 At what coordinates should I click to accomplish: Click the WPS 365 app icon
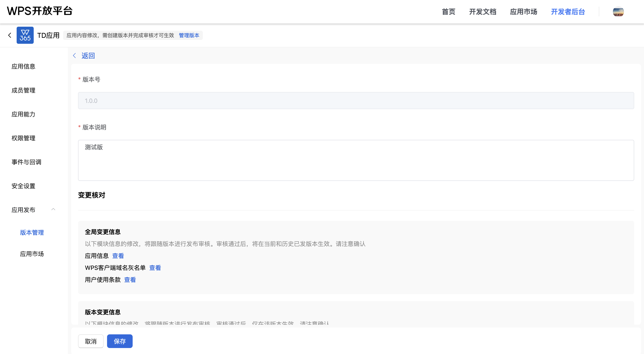pyautogui.click(x=25, y=35)
